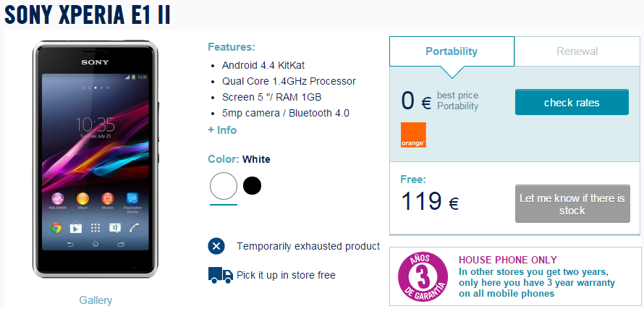
Task: Click Let me know if there is stock
Action: [572, 204]
